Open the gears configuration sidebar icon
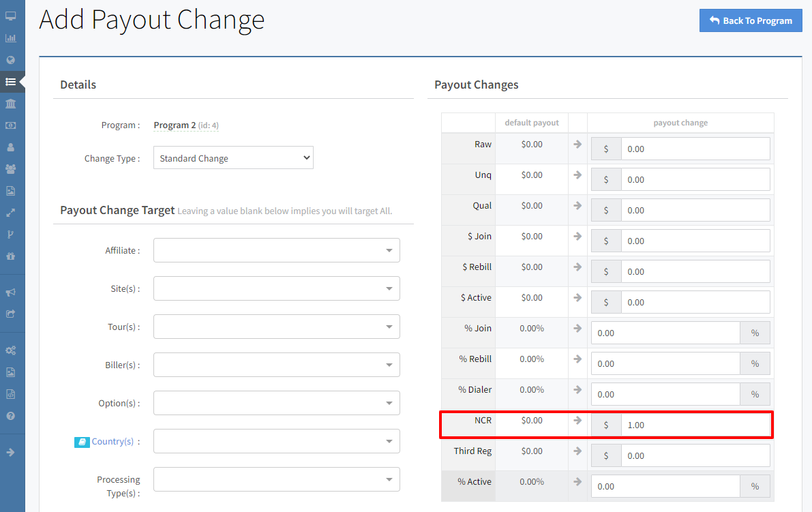This screenshot has height=512, width=812. click(x=10, y=350)
